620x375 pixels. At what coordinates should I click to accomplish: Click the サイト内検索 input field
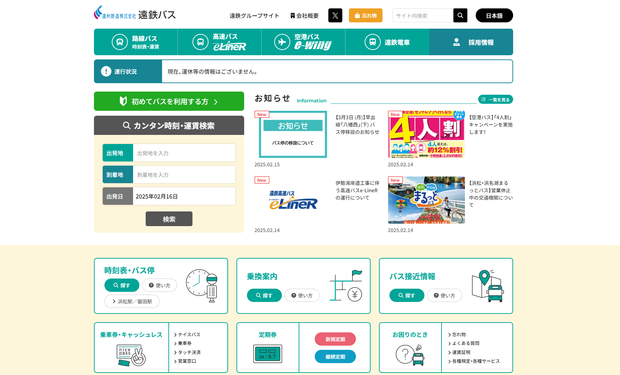[423, 15]
